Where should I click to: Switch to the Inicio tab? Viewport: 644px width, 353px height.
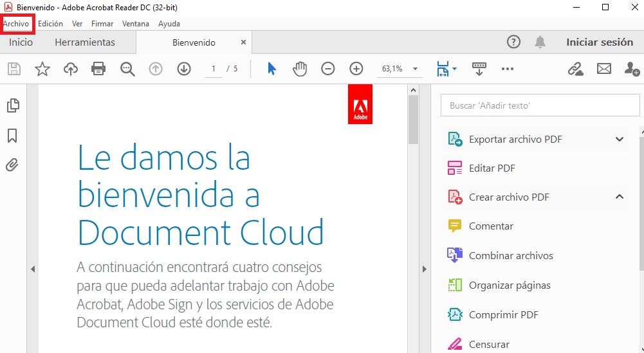coord(21,42)
